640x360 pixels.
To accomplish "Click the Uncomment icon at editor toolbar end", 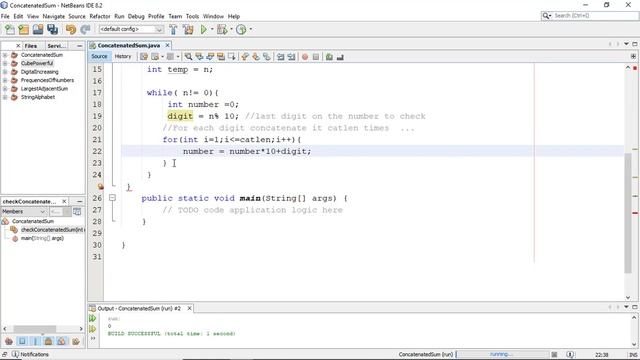I will pyautogui.click(x=340, y=57).
